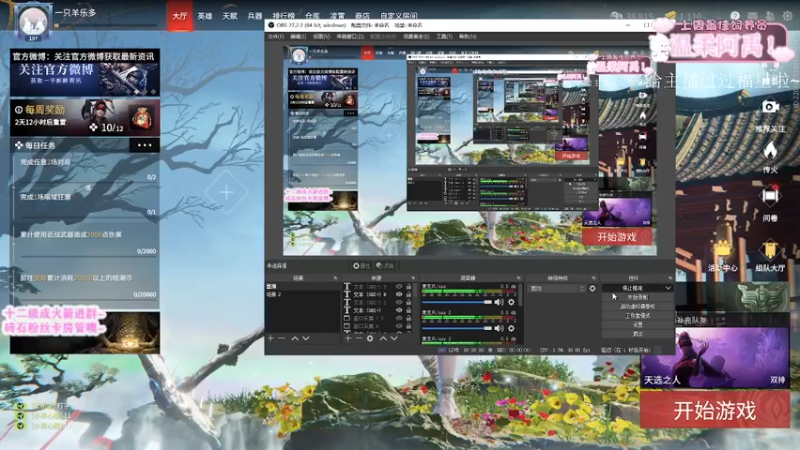Pop out the OBS 混音器 dock with its header icon
This screenshot has width=800, height=450.
pos(518,278)
